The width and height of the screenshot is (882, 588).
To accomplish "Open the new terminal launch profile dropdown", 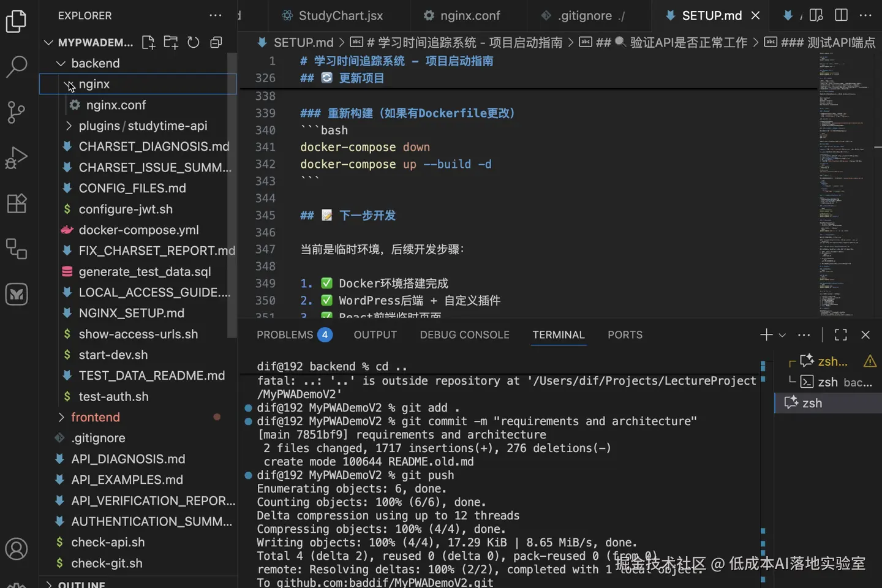I will 782,335.
